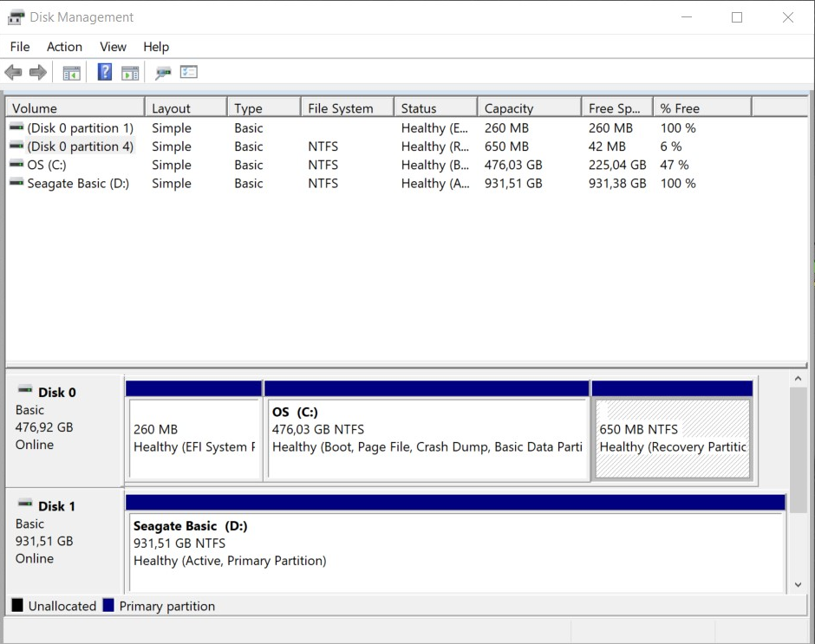815x644 pixels.
Task: Select drive icon of OS (C:) row
Action: click(16, 164)
